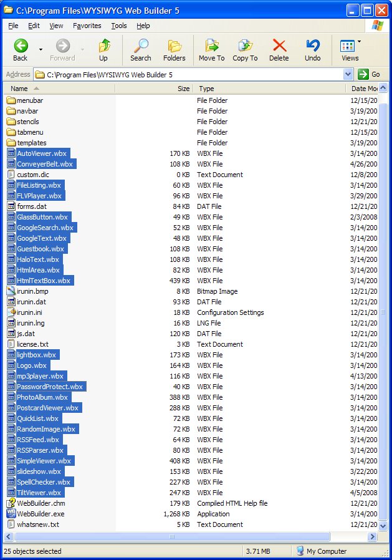Delete the selected files with Delete icon
The image size is (392, 560).
click(x=279, y=46)
